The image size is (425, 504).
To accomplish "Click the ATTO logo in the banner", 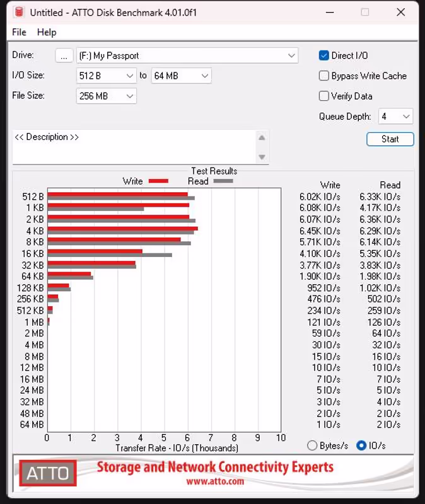I will tap(48, 472).
